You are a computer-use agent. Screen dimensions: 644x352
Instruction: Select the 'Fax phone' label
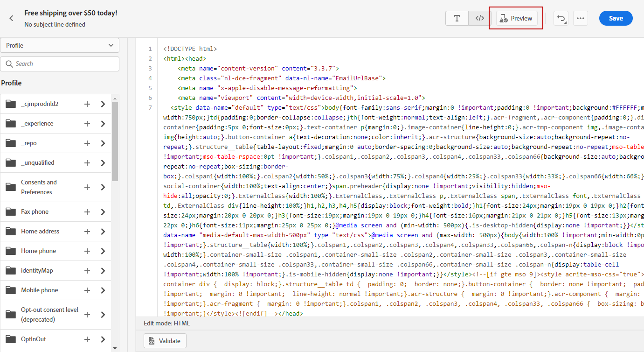(x=35, y=212)
